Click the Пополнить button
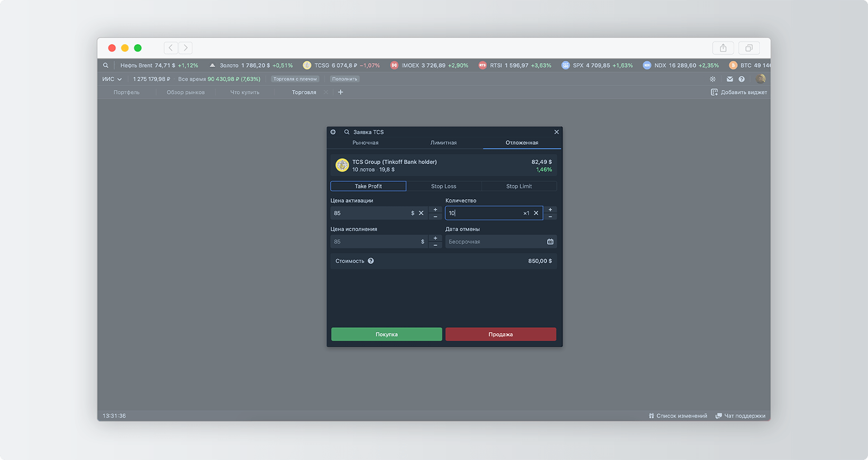 [345, 79]
